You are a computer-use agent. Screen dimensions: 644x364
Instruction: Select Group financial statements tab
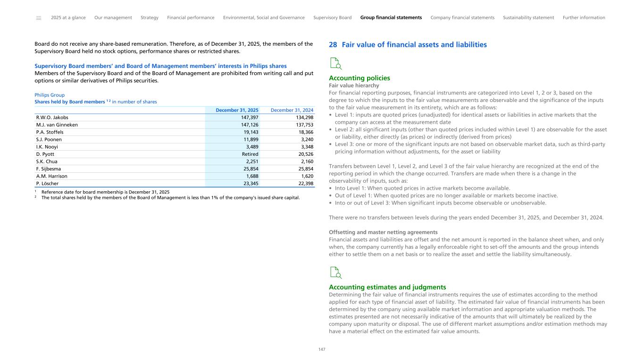[391, 18]
